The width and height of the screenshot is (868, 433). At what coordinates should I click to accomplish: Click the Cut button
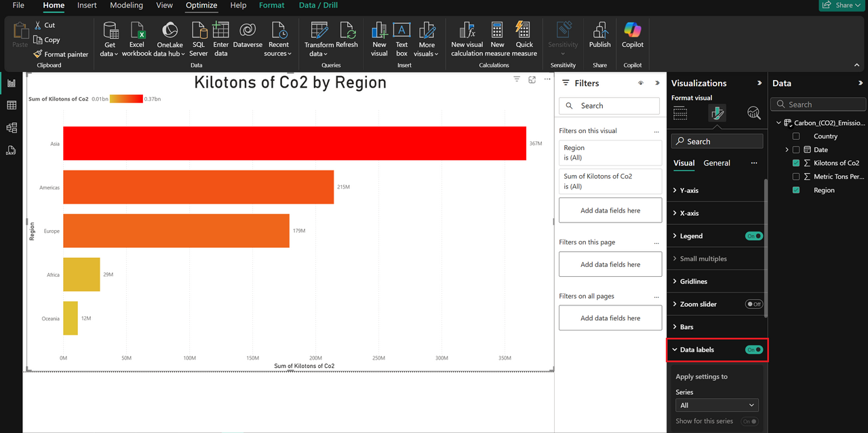[45, 25]
